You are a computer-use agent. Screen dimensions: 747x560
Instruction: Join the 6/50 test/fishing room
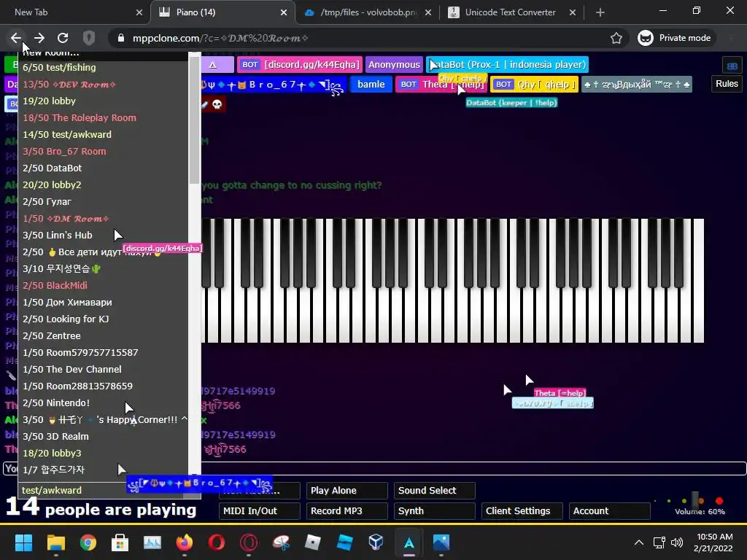tap(104, 68)
